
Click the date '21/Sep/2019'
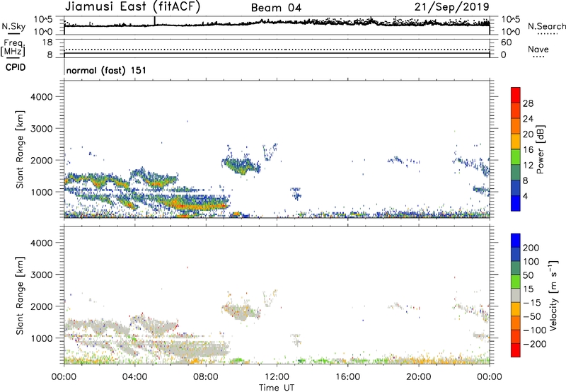tap(451, 6)
